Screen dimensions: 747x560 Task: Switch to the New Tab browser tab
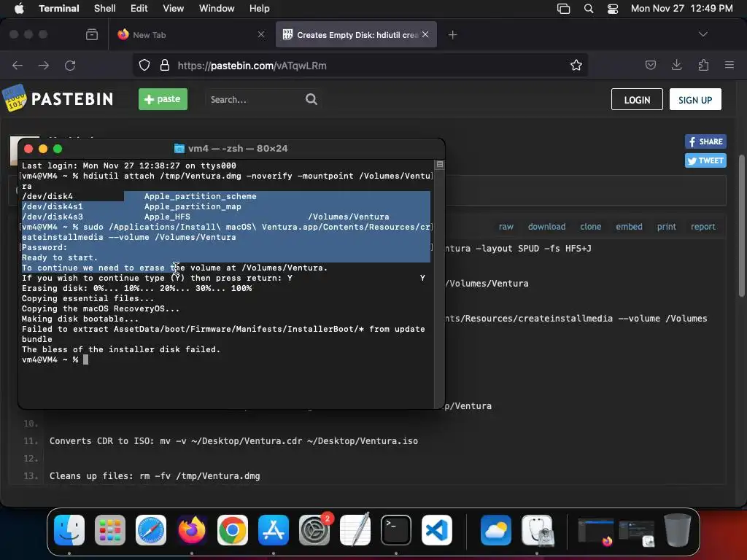click(186, 35)
